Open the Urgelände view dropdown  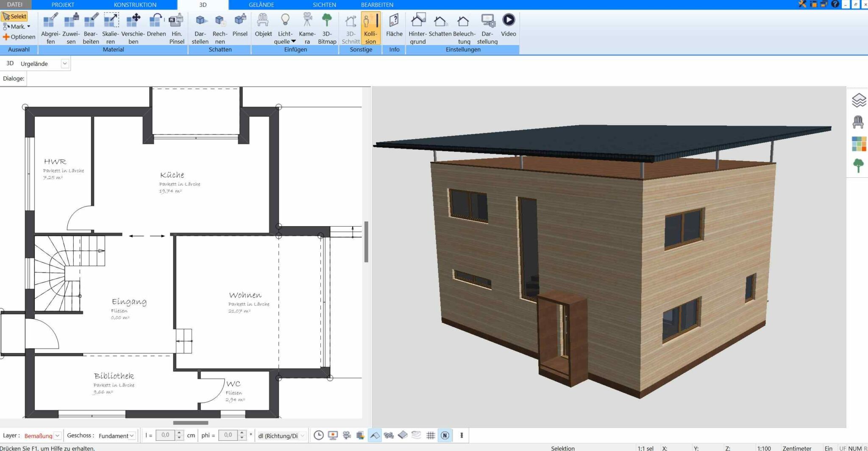64,63
